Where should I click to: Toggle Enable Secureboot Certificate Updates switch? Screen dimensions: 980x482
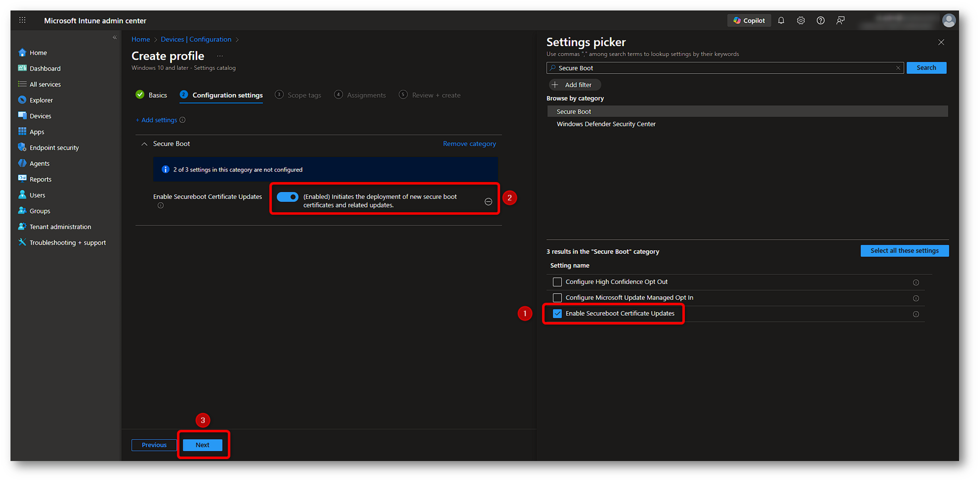tap(287, 197)
